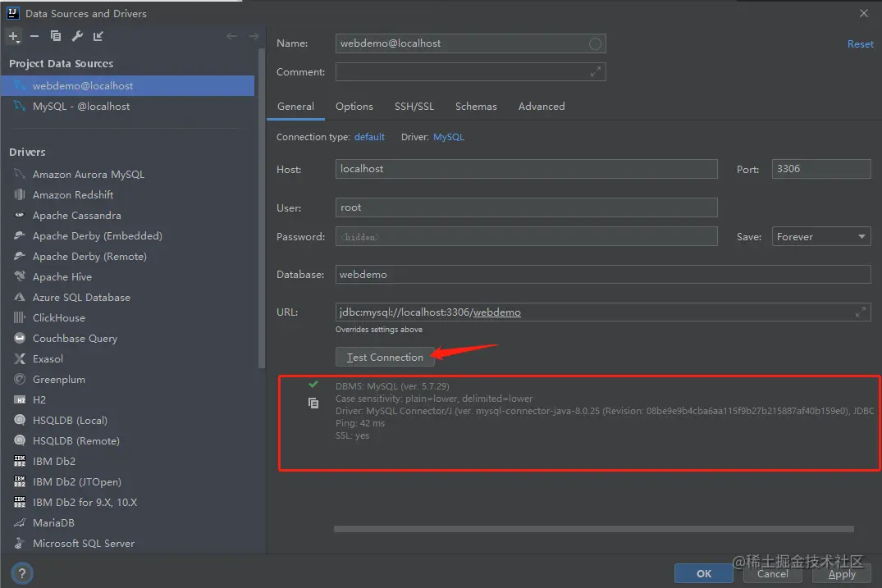
Task: Click the Test Connection button
Action: tap(385, 358)
